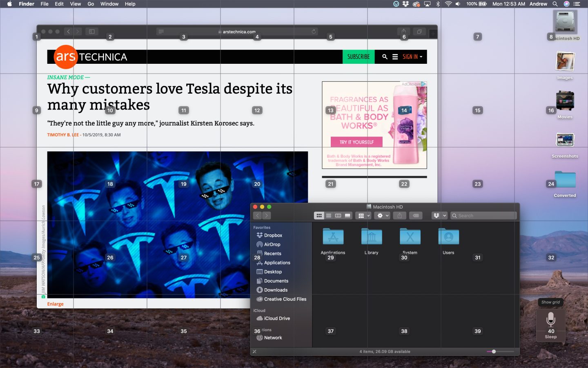Click the green SUBSCRIBE button
This screenshot has width=588, height=368.
(x=358, y=57)
